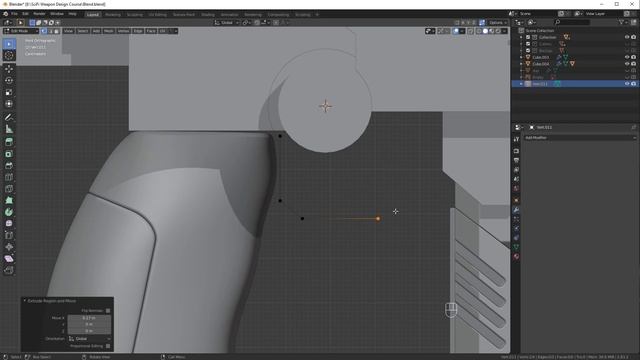Open the viewport Add menu
Viewport: 640px width, 360px height.
tap(96, 31)
